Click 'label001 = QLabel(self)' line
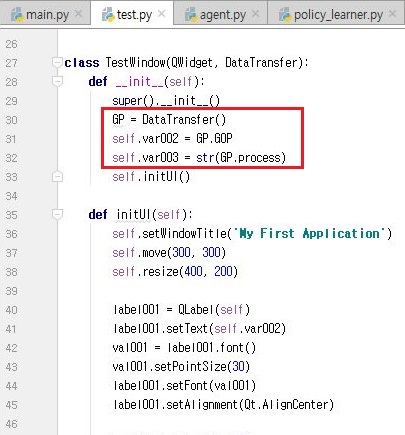405x435 pixels. point(181,309)
